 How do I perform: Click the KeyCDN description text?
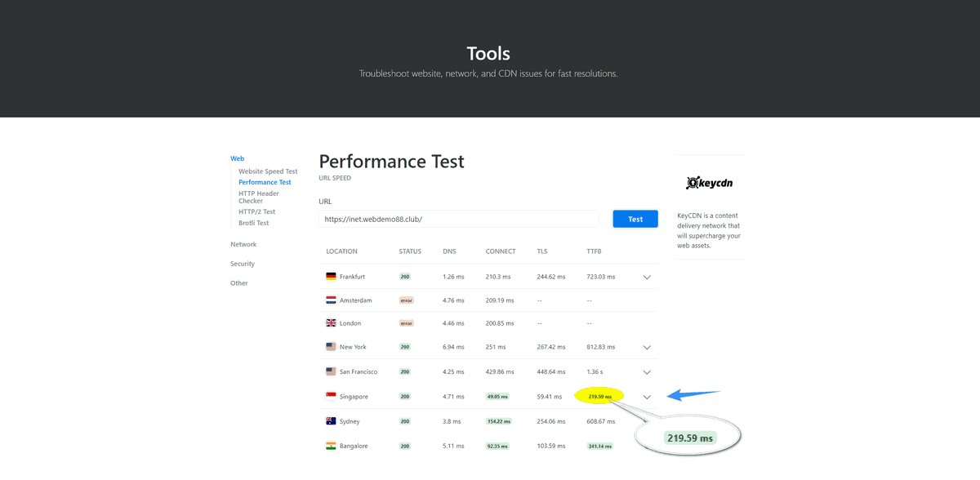click(x=709, y=230)
